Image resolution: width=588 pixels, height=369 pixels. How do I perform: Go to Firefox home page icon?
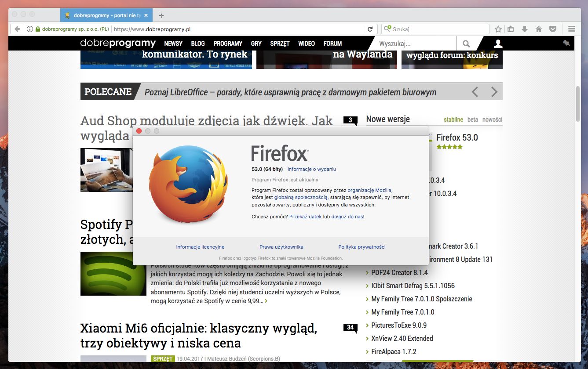[x=538, y=29]
